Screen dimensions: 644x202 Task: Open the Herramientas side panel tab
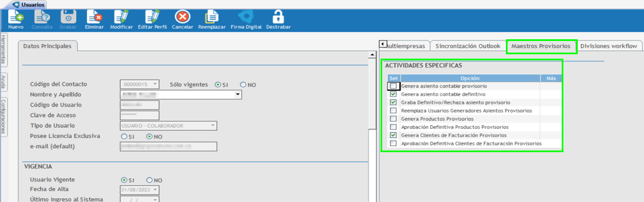[x=3, y=49]
